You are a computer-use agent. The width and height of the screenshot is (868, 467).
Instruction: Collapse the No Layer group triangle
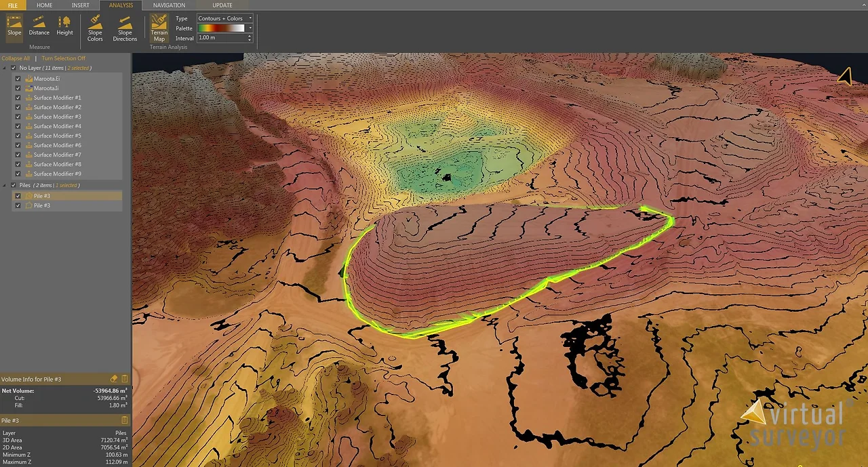tap(5, 68)
